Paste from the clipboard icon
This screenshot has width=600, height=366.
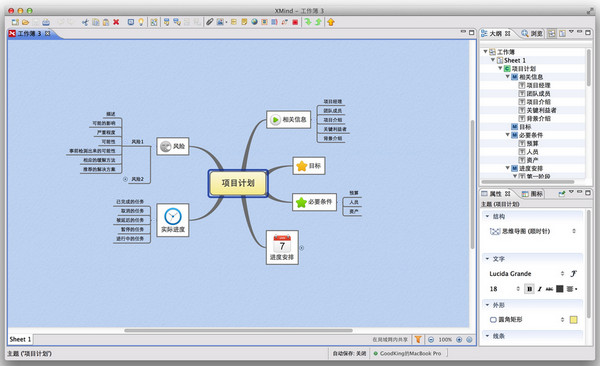pos(106,22)
